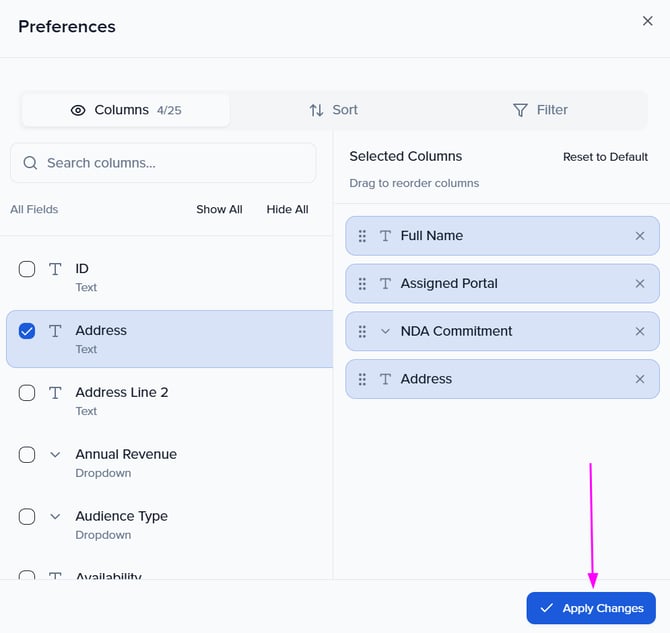The image size is (670, 633).
Task: Click Reset to Default link
Action: (x=605, y=157)
